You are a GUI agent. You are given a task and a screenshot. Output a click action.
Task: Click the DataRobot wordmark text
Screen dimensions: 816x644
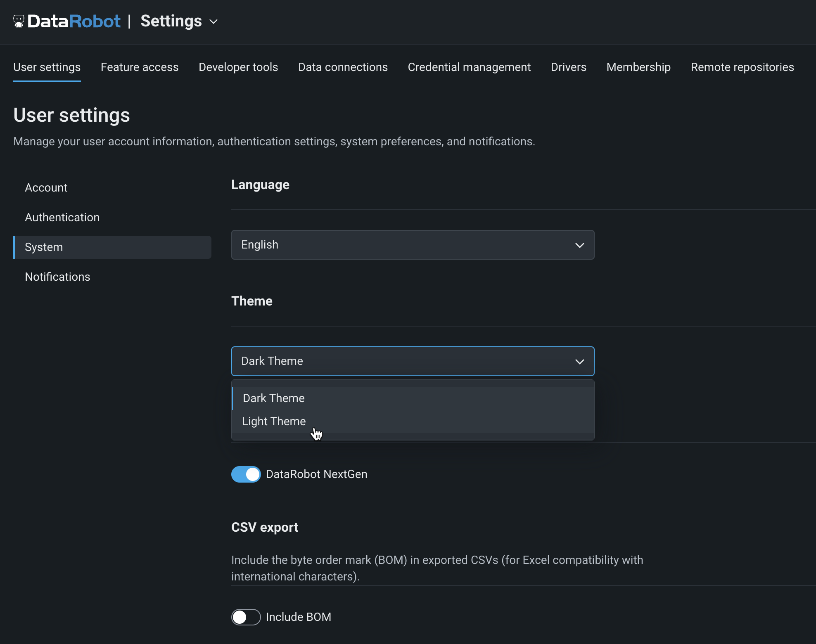tap(74, 21)
